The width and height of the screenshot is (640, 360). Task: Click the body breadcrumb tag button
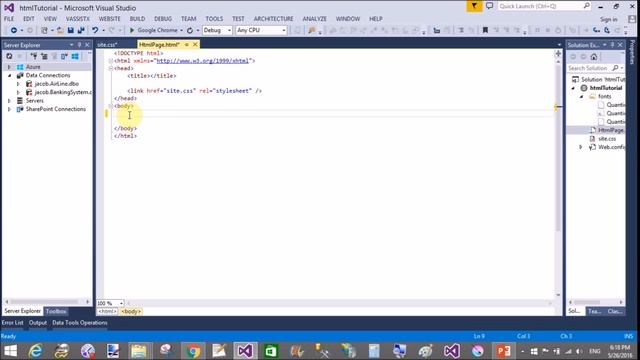click(131, 311)
